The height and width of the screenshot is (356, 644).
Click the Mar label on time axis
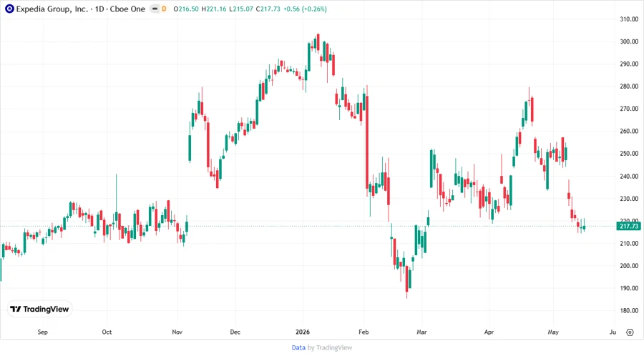click(x=421, y=332)
